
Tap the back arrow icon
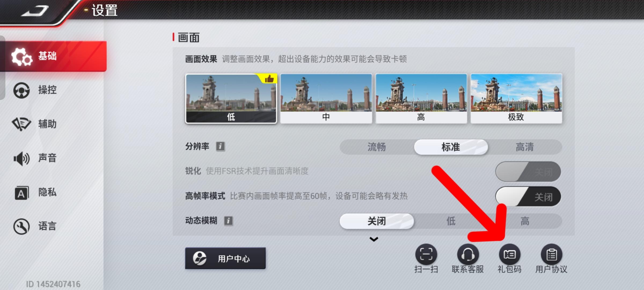coord(35,11)
